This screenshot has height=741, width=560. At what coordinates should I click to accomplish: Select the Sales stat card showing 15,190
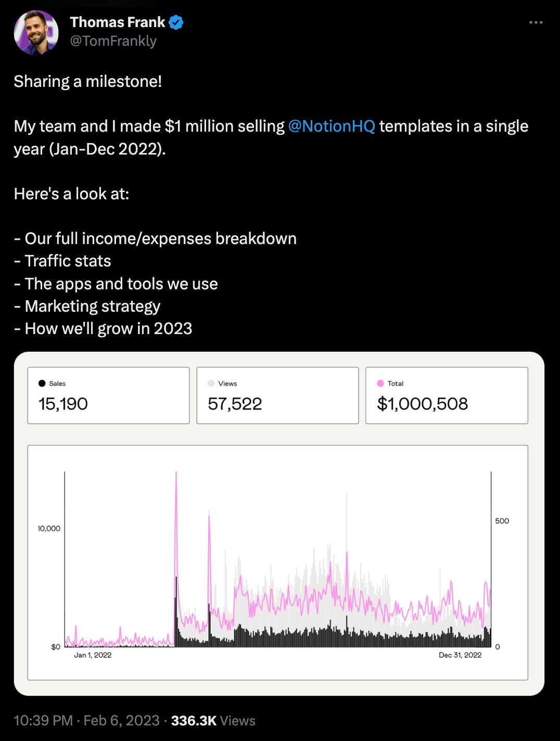point(108,395)
